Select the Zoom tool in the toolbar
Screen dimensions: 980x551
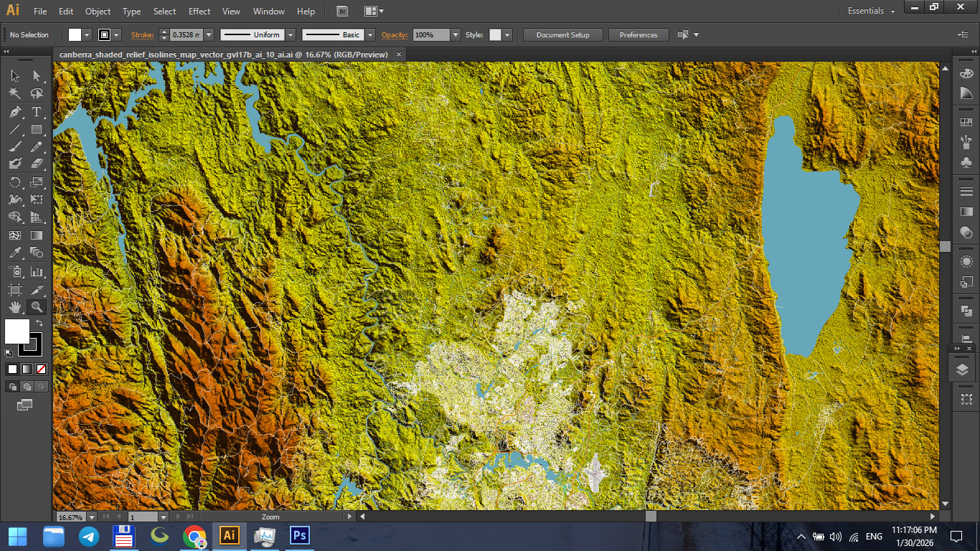pyautogui.click(x=36, y=306)
